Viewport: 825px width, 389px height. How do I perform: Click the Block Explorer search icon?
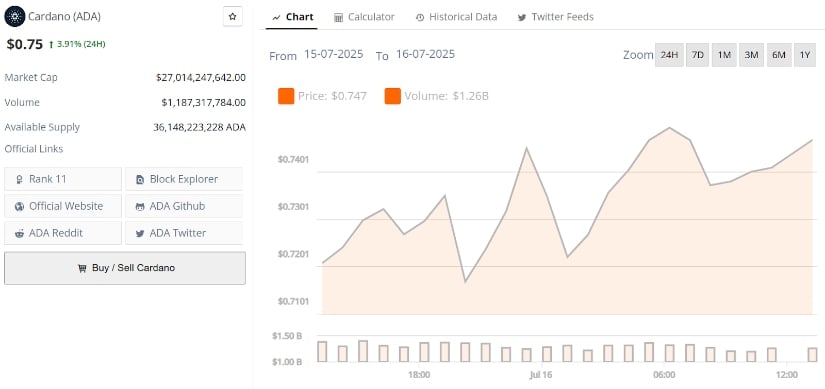(x=140, y=179)
